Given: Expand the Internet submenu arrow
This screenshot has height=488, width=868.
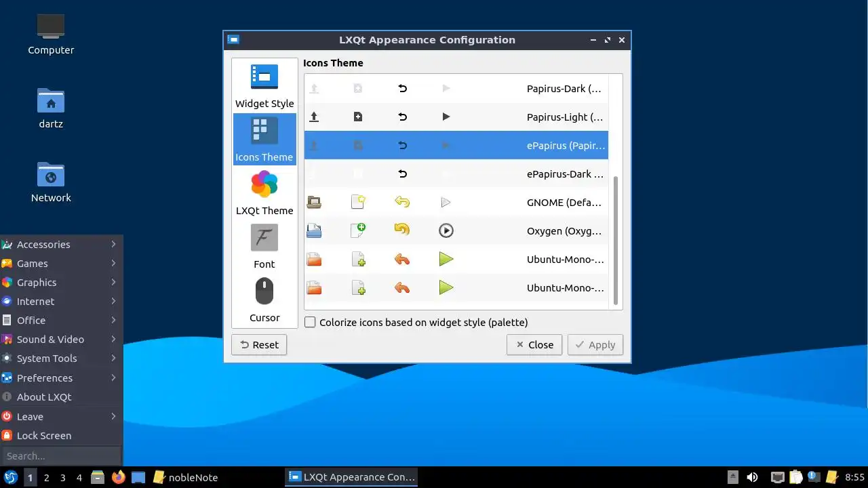Looking at the screenshot, I should [113, 301].
